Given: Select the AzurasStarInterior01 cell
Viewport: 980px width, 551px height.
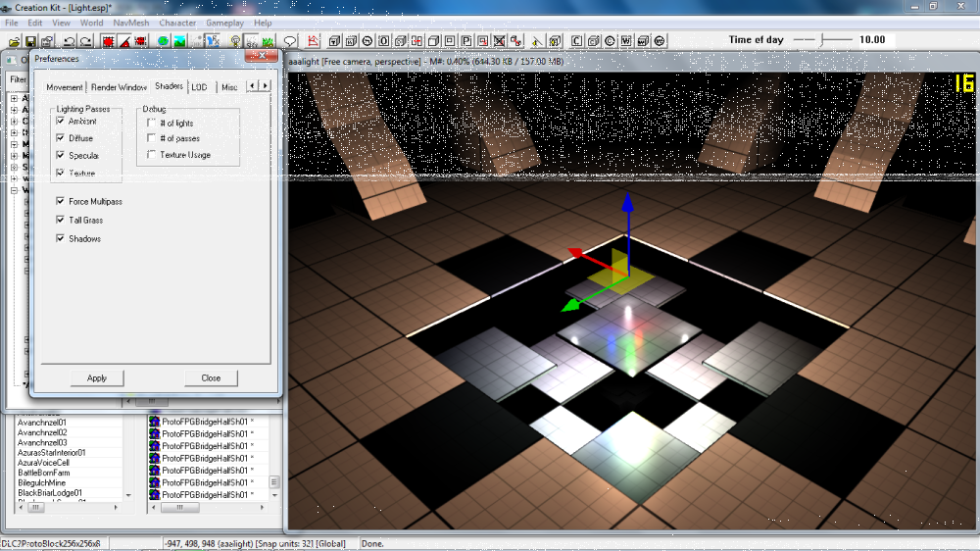Looking at the screenshot, I should coord(51,453).
